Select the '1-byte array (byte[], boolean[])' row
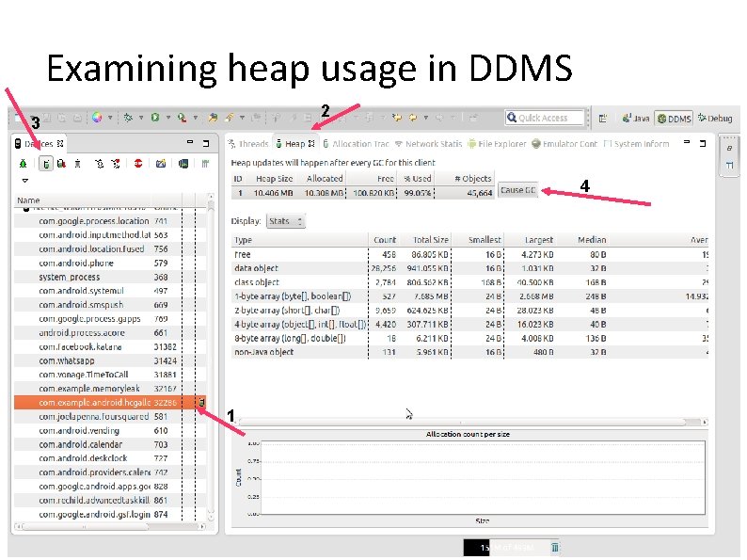Viewport: 747px width, 560px height. (x=469, y=296)
